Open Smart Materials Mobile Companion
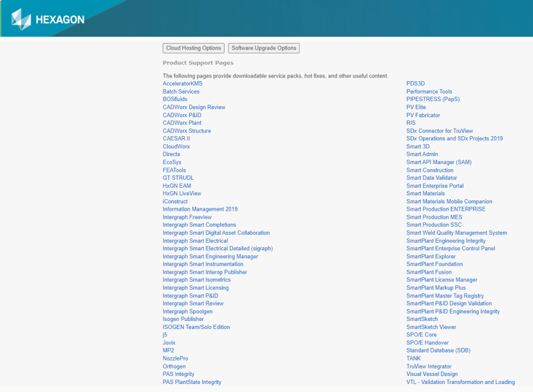Screen dimensions: 533x392 [449, 201]
